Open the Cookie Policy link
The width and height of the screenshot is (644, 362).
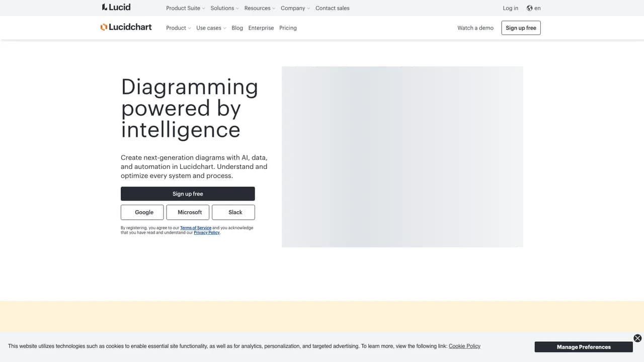(x=464, y=346)
